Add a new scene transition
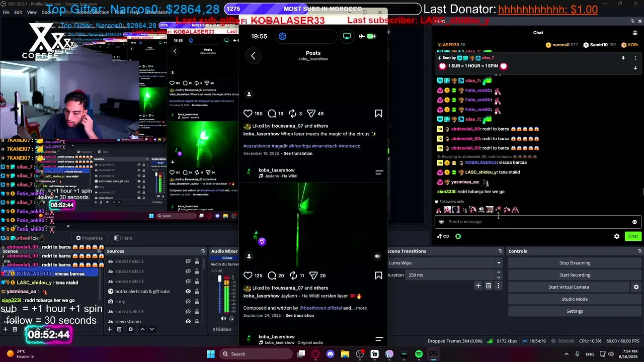 tap(478, 286)
